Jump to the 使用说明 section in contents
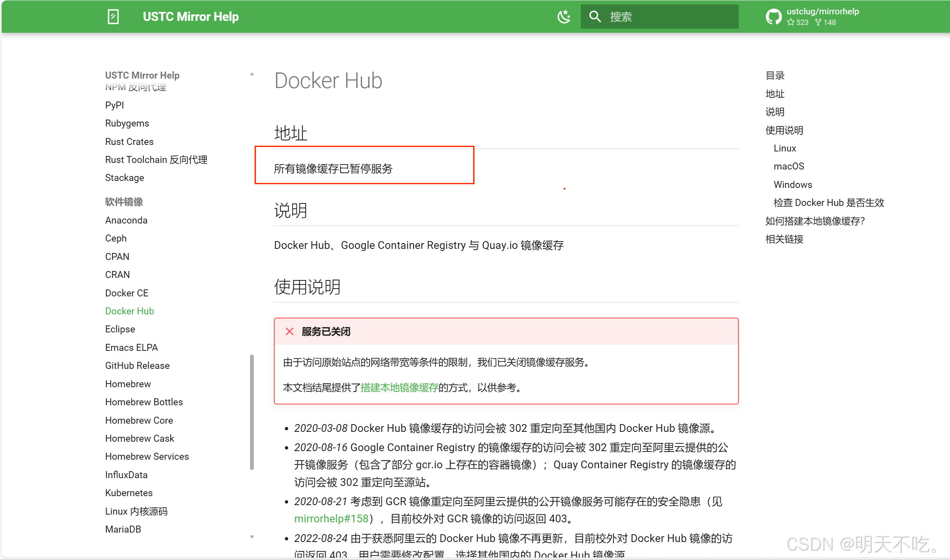 click(x=784, y=130)
